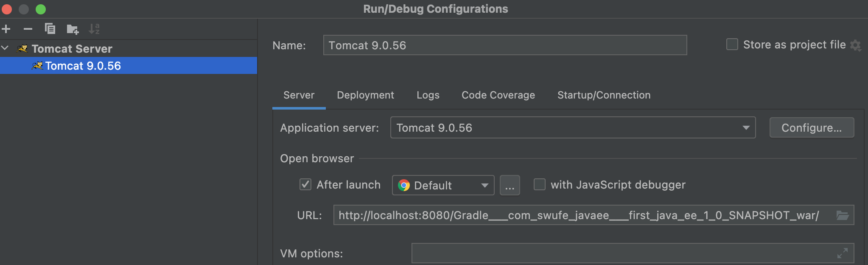868x265 pixels.
Task: Click the Add New Configuration plus icon
Action: coord(6,29)
